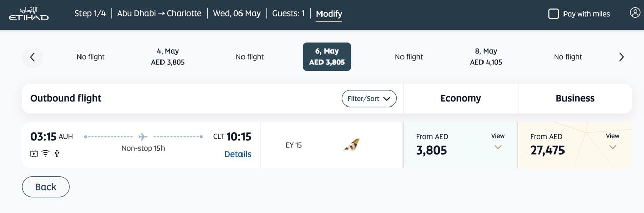Click the Etihad airline tail logo
The height and width of the screenshot is (213, 644).
351,145
